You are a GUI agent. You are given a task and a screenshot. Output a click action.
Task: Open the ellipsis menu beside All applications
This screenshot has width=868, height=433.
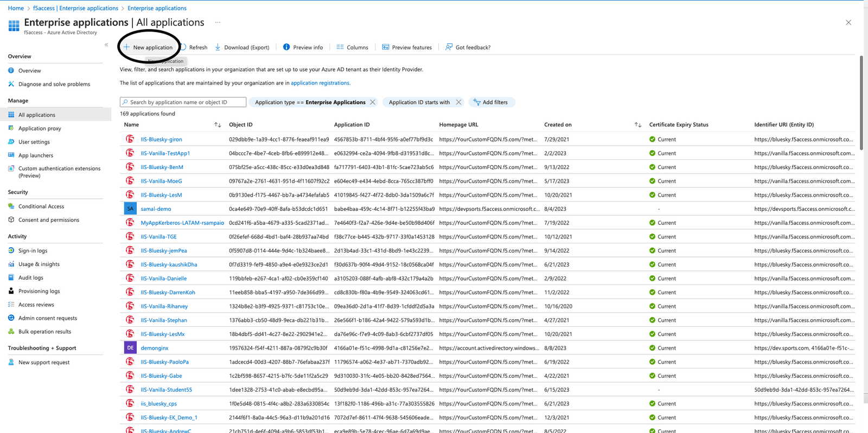coord(218,23)
